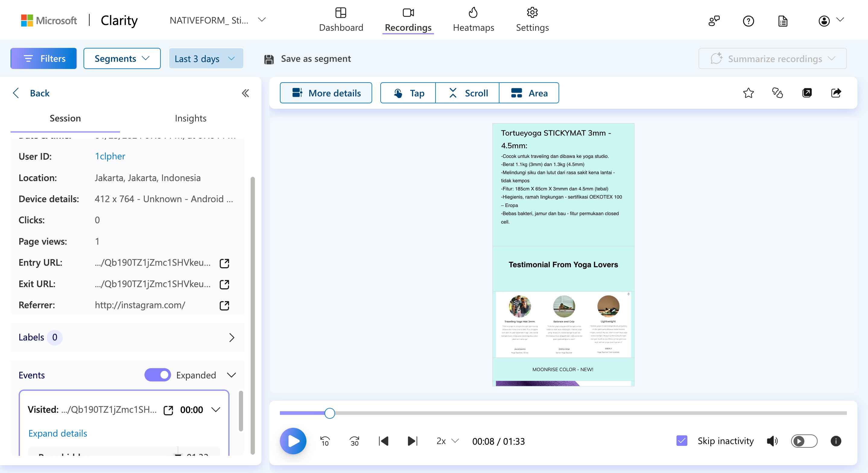This screenshot has width=868, height=473.
Task: Open recording in fullscreen view
Action: point(807,93)
